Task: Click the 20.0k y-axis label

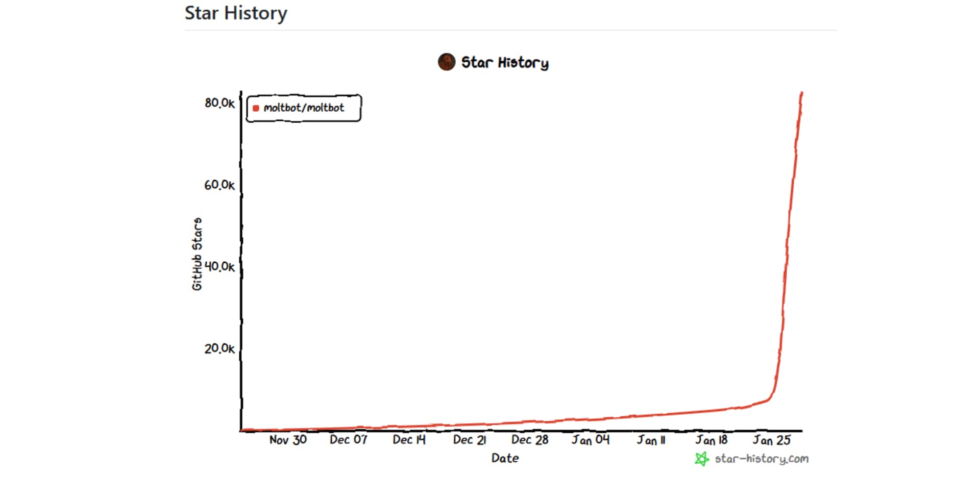Action: pyautogui.click(x=219, y=348)
